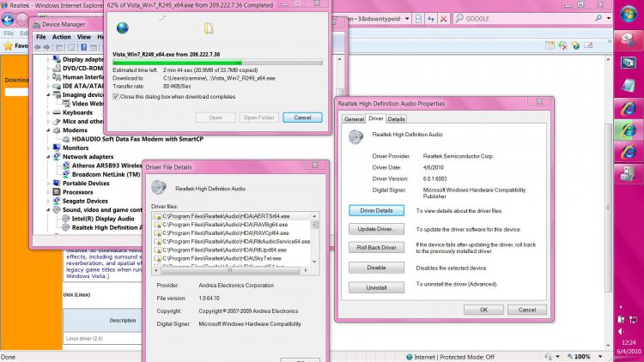Click the Notepad taskbar icon
Screen dimensions: 644x362
coord(629,85)
